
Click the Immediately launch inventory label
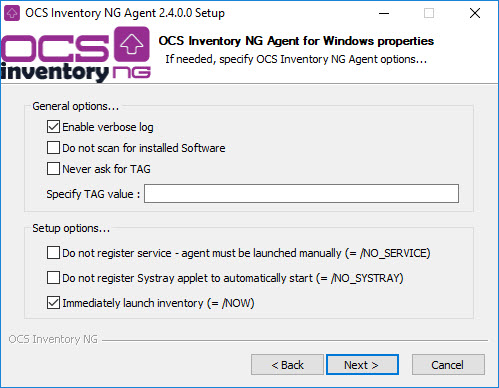tap(158, 303)
